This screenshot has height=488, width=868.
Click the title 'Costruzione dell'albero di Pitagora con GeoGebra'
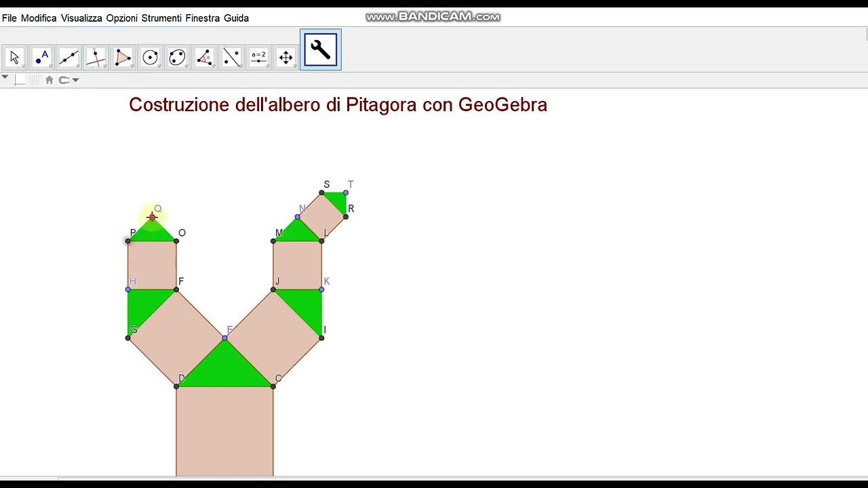tap(338, 104)
